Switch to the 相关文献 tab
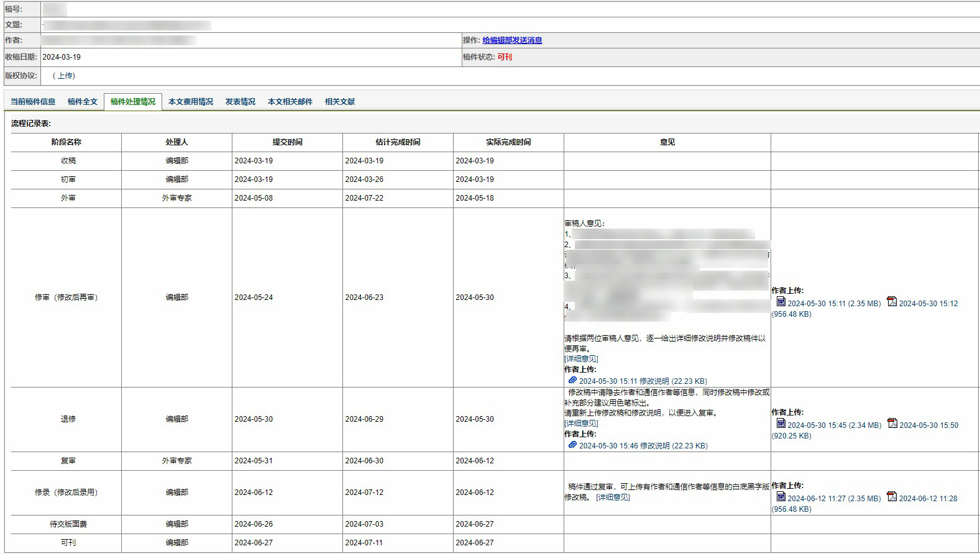The width and height of the screenshot is (980, 554). click(x=340, y=102)
